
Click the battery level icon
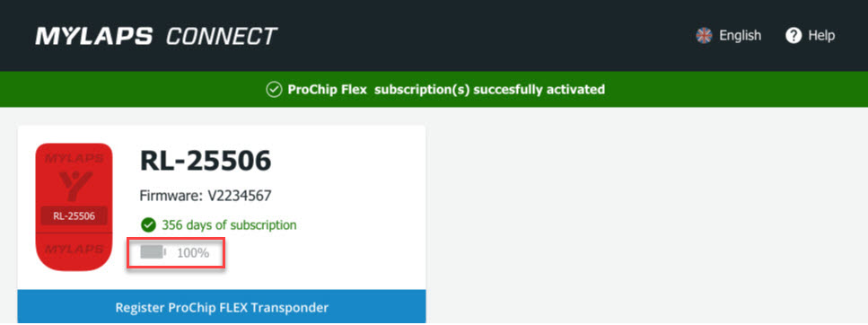(153, 253)
